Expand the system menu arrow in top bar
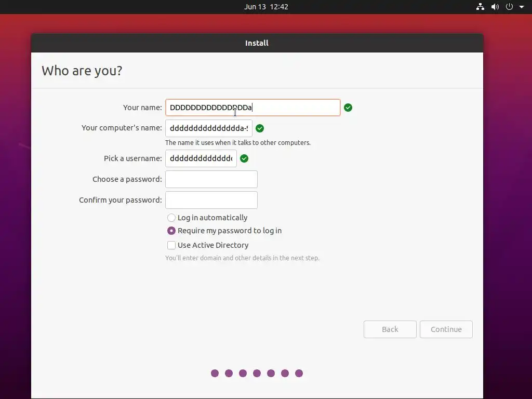The height and width of the screenshot is (399, 532). (522, 7)
